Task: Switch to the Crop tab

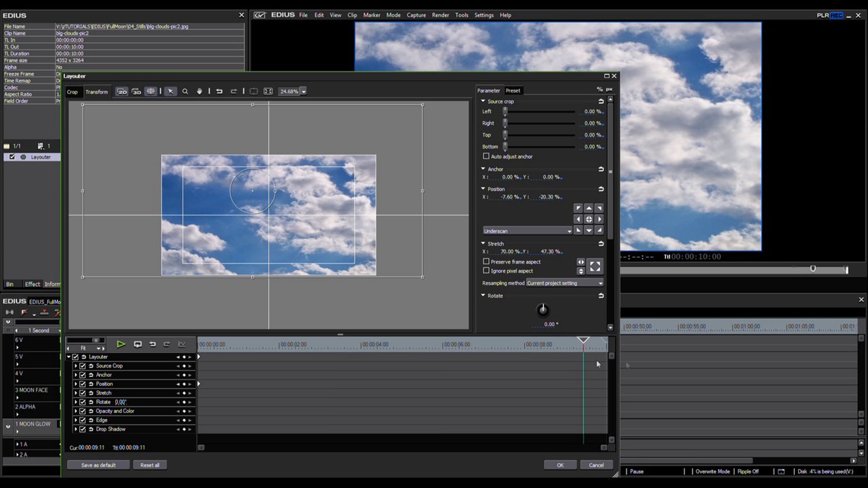Action: pyautogui.click(x=72, y=92)
